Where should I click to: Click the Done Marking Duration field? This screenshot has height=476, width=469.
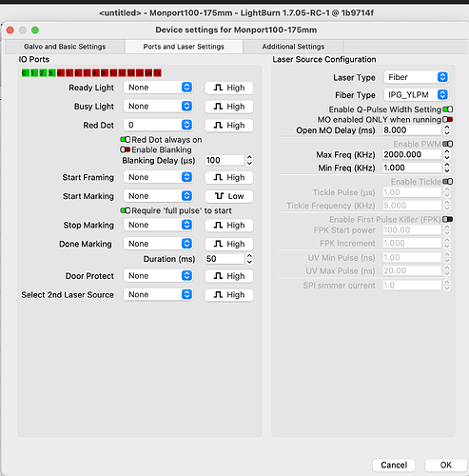[x=225, y=259]
